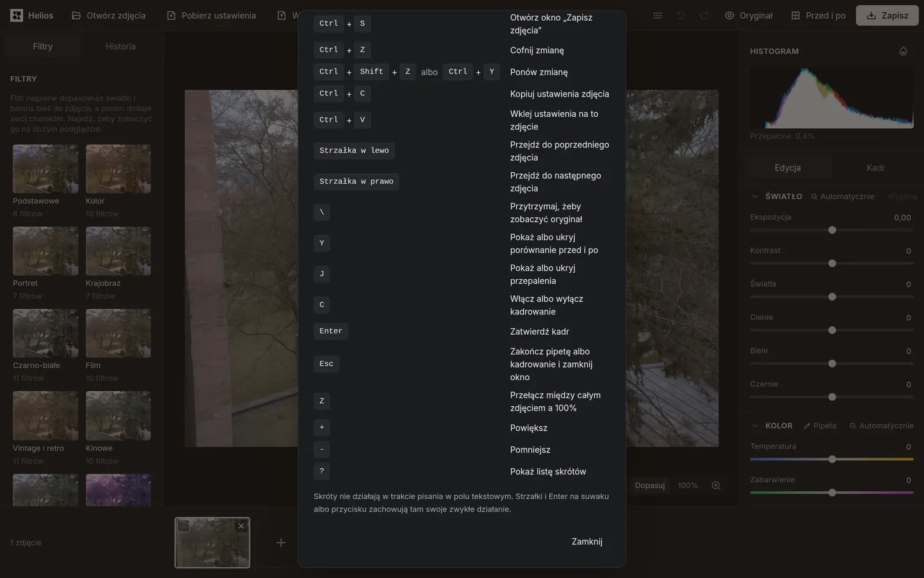This screenshot has width=924, height=578.
Task: Toggle the grid overlay icon in top bar
Action: tap(658, 16)
